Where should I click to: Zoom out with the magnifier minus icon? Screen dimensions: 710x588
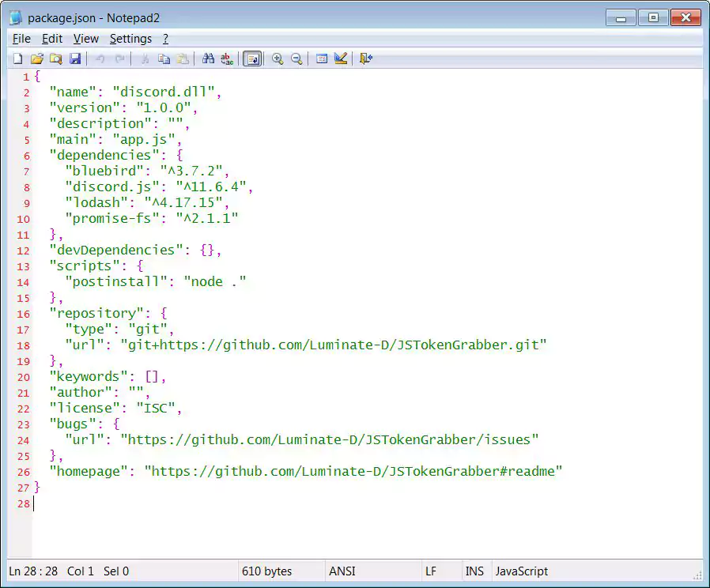(x=296, y=58)
